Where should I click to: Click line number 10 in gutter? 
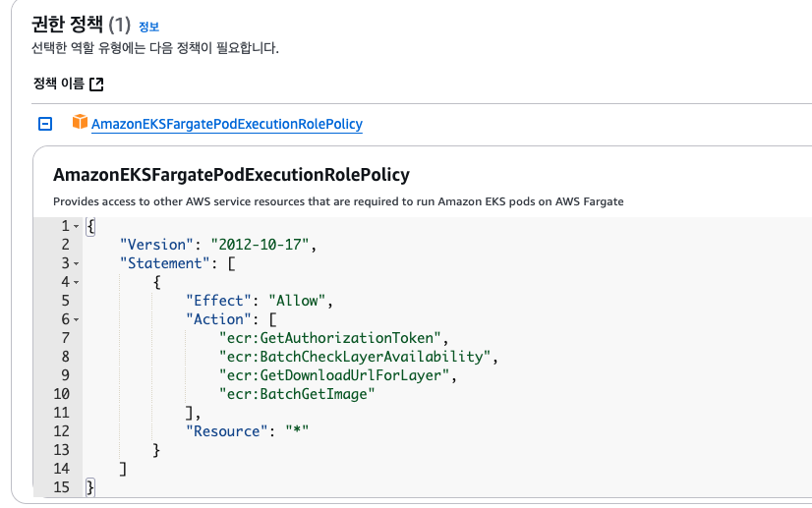point(61,394)
